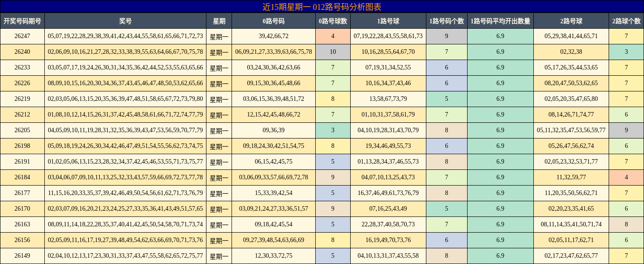
Task: Click the 1路号球 column header
Action: 388,21
